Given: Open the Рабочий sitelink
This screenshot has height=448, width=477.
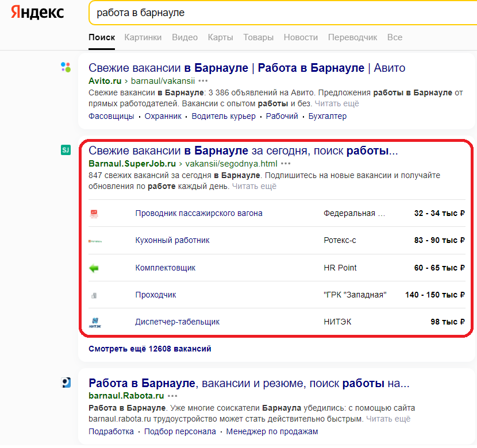Looking at the screenshot, I should (x=282, y=116).
